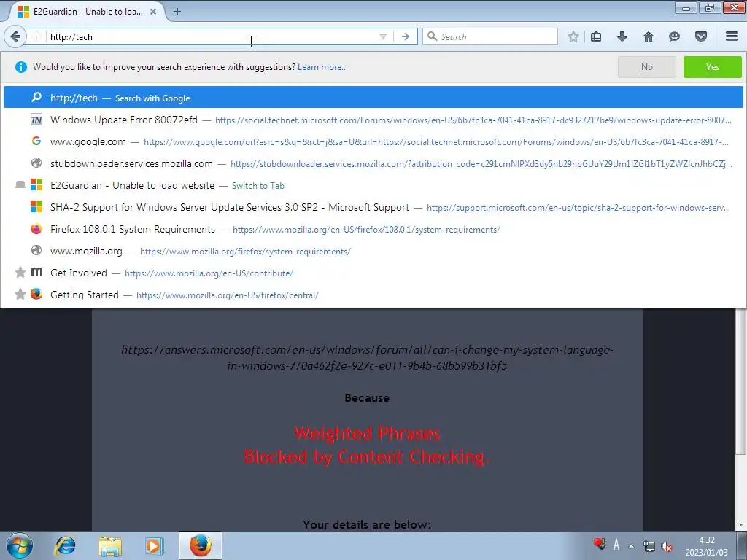Click the bookmark star beside Getting Started
Viewport: 747px width, 560px height.
(20, 295)
